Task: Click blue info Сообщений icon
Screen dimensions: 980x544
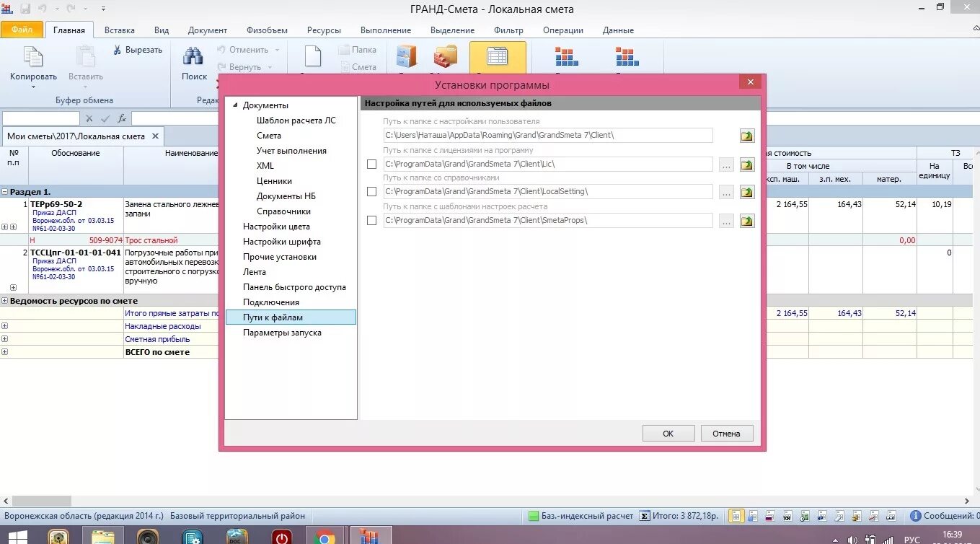Action: tap(916, 516)
